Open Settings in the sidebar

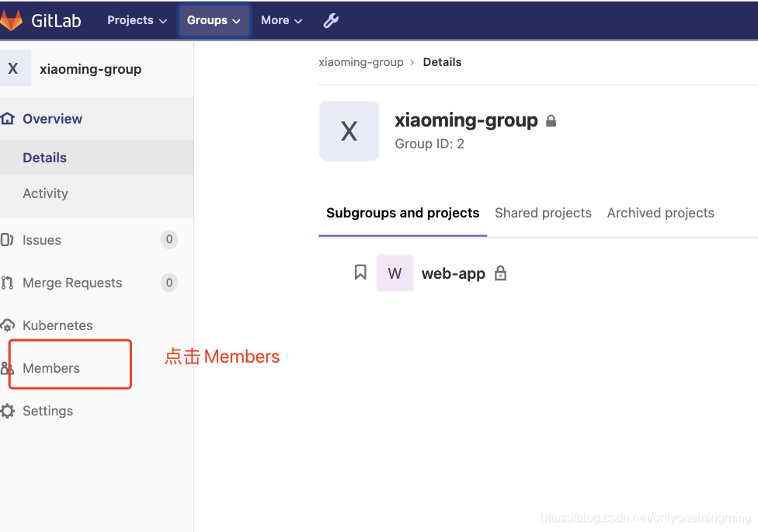96,411
